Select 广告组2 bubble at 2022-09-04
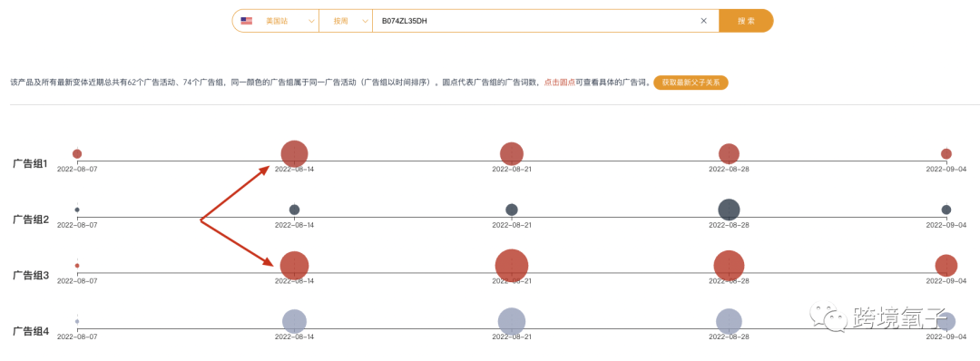The image size is (980, 361). [946, 210]
